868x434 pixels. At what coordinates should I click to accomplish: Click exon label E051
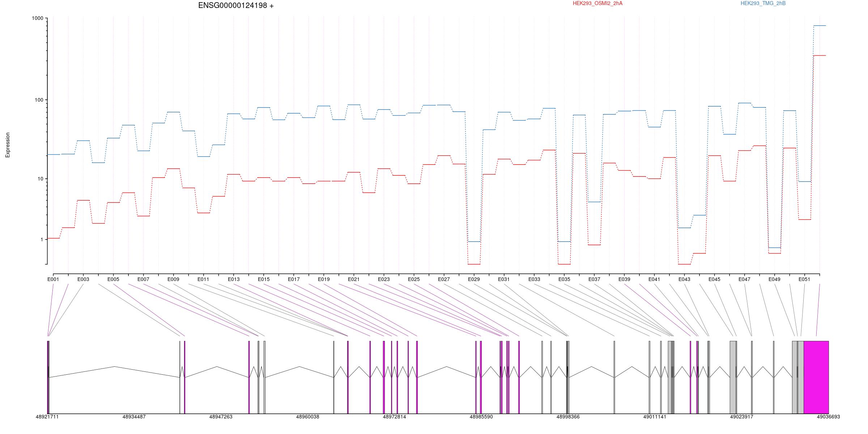click(804, 279)
